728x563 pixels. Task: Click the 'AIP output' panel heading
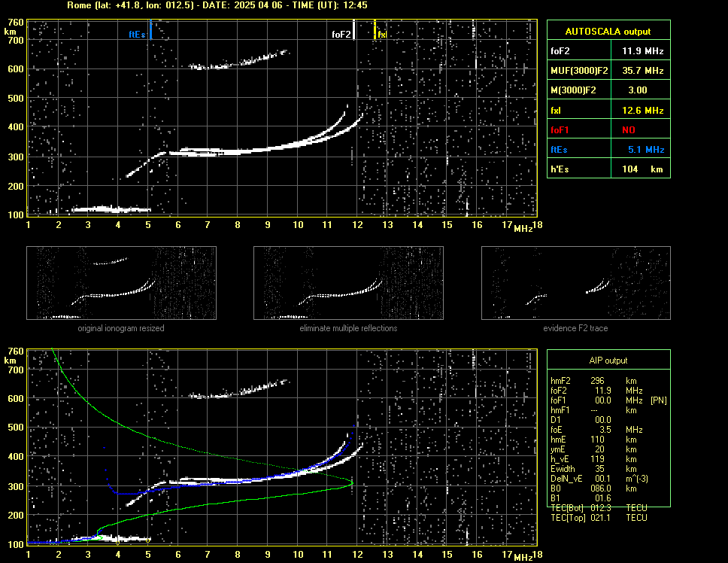pyautogui.click(x=608, y=361)
